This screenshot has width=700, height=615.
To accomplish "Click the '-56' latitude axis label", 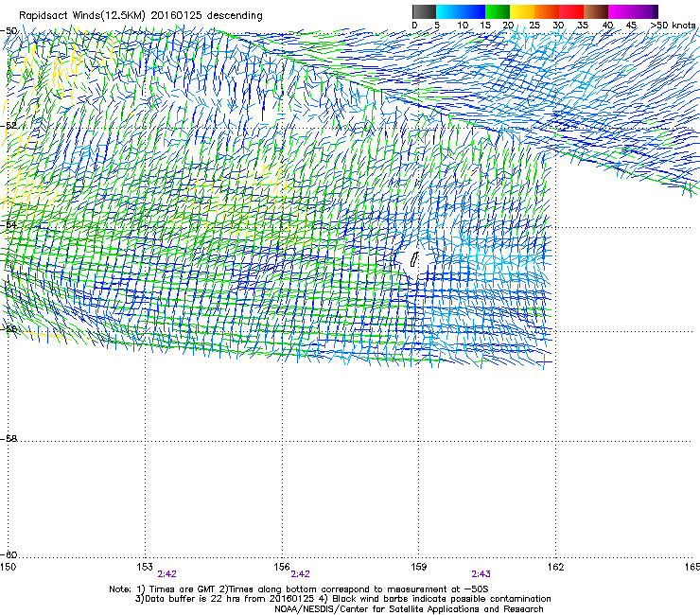I will coord(9,328).
